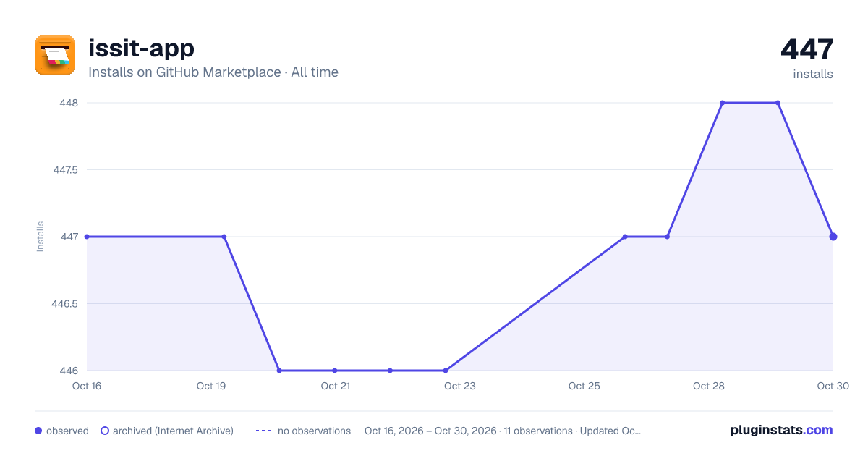Viewport: 868px width, 456px height.
Task: Click the date range and 11 observations footer text
Action: pyautogui.click(x=503, y=431)
